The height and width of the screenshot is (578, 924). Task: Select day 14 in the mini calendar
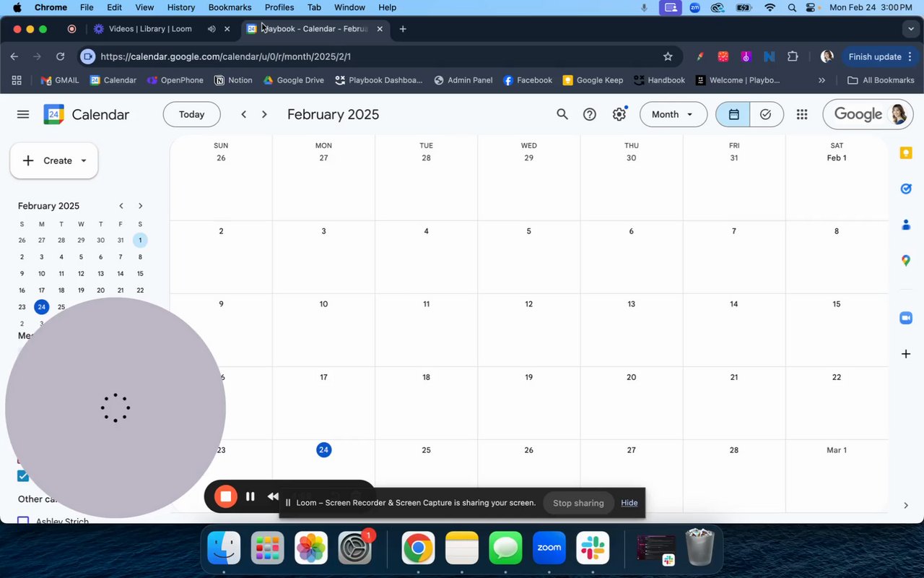click(120, 273)
